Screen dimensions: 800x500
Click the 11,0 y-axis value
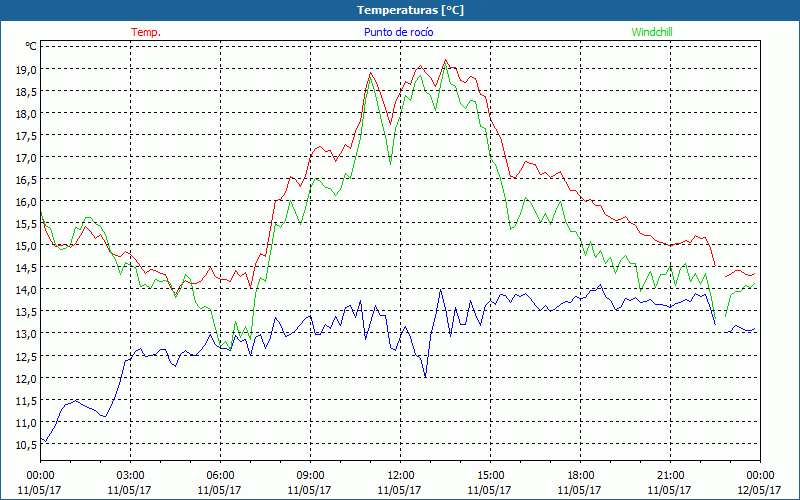point(26,422)
